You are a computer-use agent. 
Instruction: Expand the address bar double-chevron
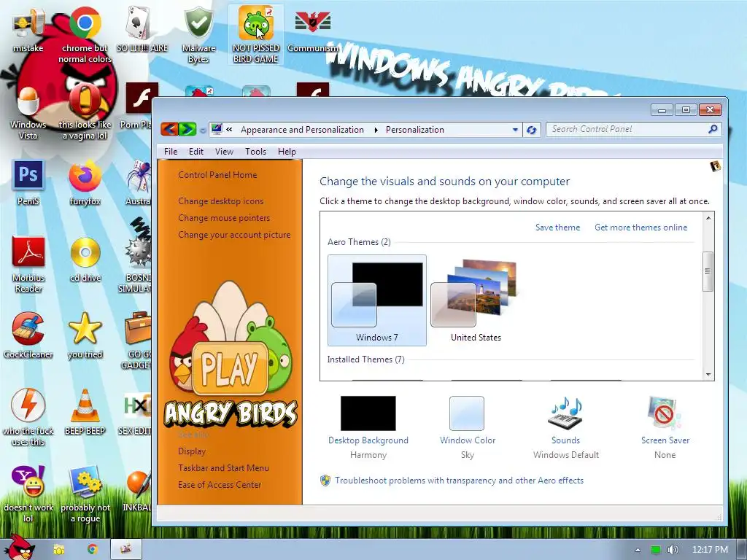[x=229, y=130]
